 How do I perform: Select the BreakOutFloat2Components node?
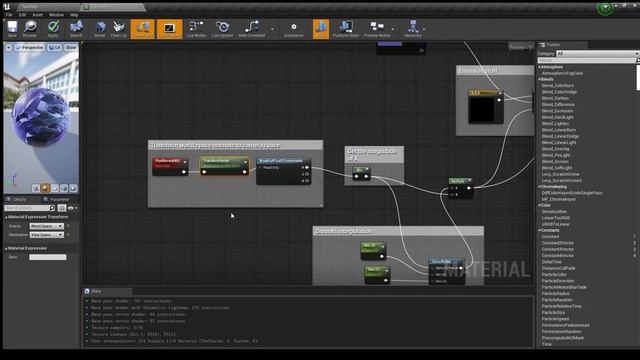pos(284,171)
